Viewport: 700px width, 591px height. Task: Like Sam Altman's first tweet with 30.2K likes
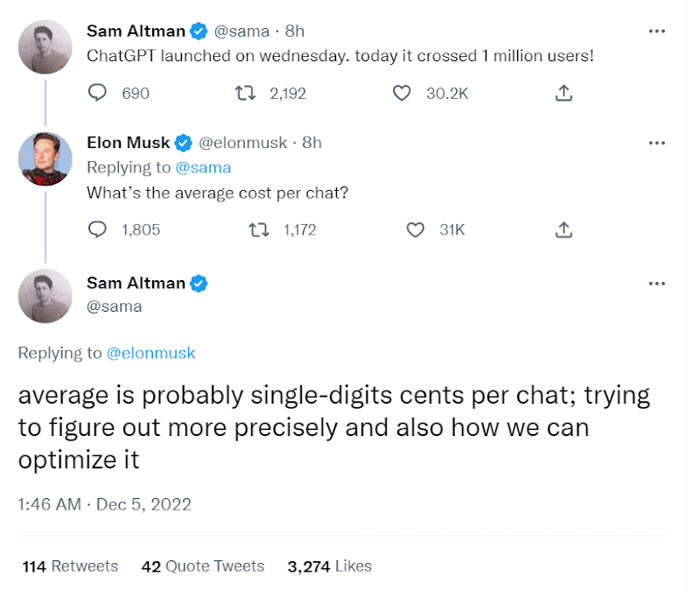pos(402,93)
